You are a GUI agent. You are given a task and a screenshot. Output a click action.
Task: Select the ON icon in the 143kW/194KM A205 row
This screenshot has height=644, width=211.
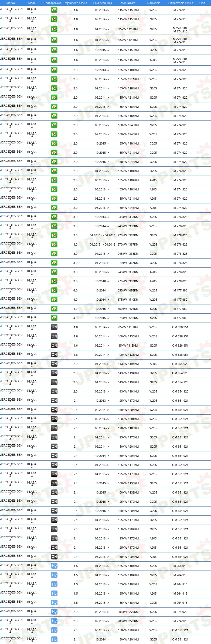(54, 364)
